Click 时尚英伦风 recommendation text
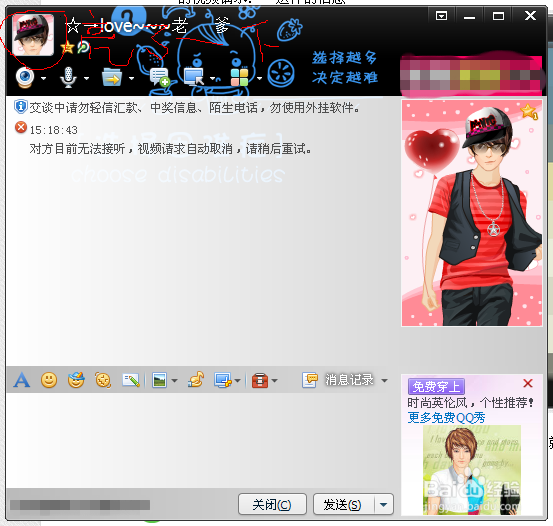553x526 pixels. (470, 403)
